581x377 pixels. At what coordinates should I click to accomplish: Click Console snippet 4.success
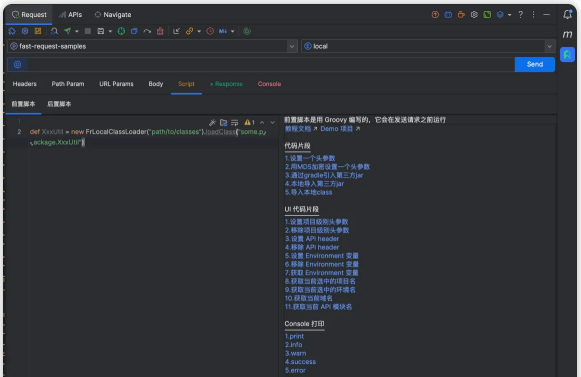300,362
